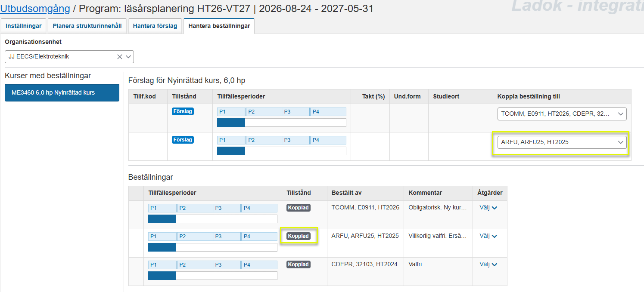This screenshot has width=644, height=292.
Task: Click the Kopplad badge for the TCOMM order
Action: pos(299,208)
